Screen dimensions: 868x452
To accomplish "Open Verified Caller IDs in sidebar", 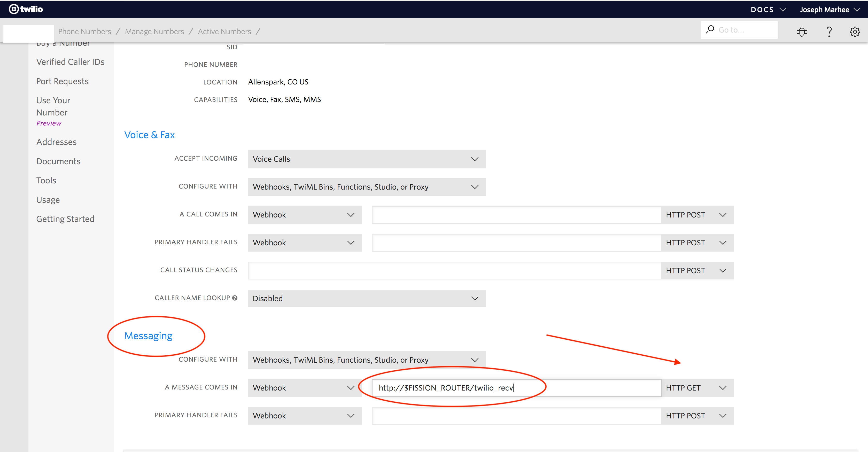I will pos(71,62).
